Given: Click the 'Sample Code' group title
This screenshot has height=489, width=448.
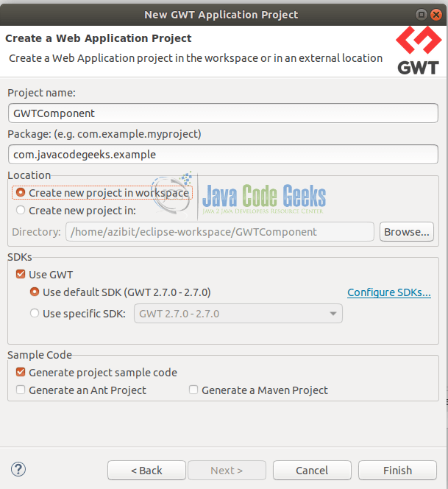Looking at the screenshot, I should [x=40, y=355].
